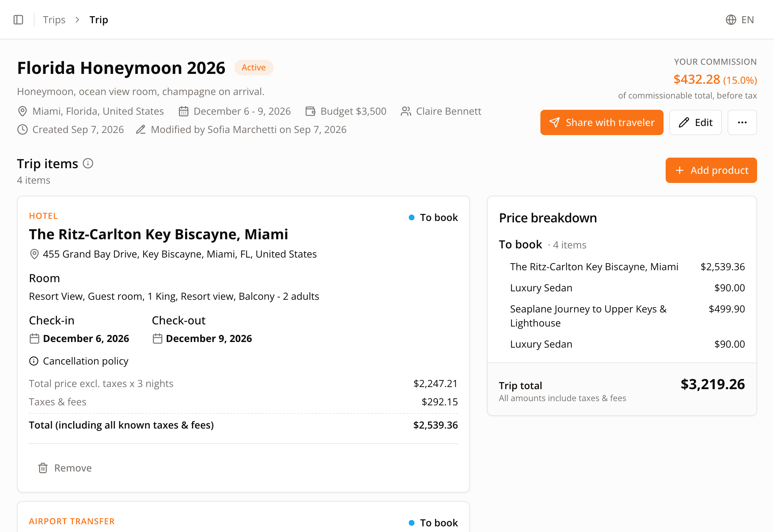Click the Trip breadcrumb item

pyautogui.click(x=99, y=20)
